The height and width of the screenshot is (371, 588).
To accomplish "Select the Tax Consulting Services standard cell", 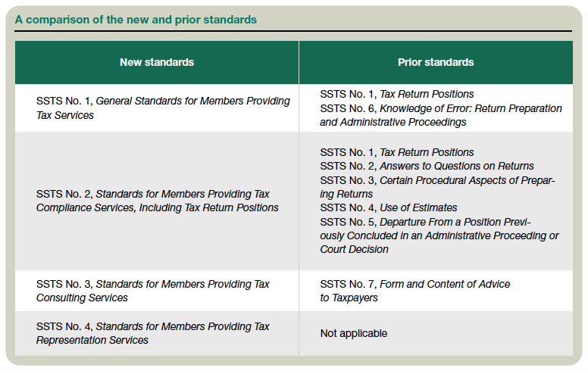I will pyautogui.click(x=152, y=291).
